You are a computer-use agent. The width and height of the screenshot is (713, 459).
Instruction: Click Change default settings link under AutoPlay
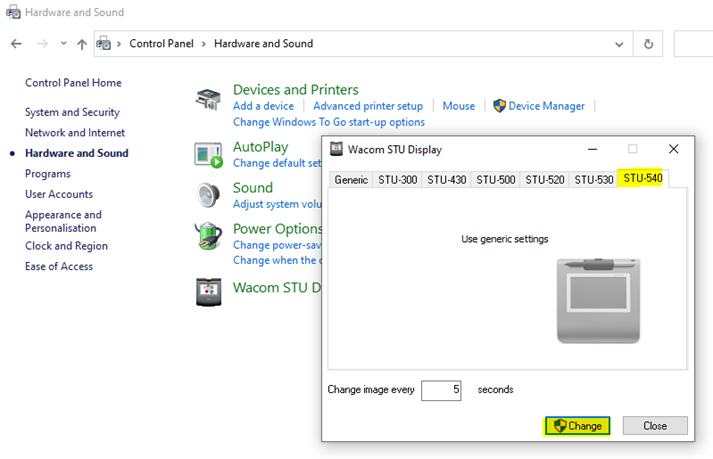tap(277, 163)
